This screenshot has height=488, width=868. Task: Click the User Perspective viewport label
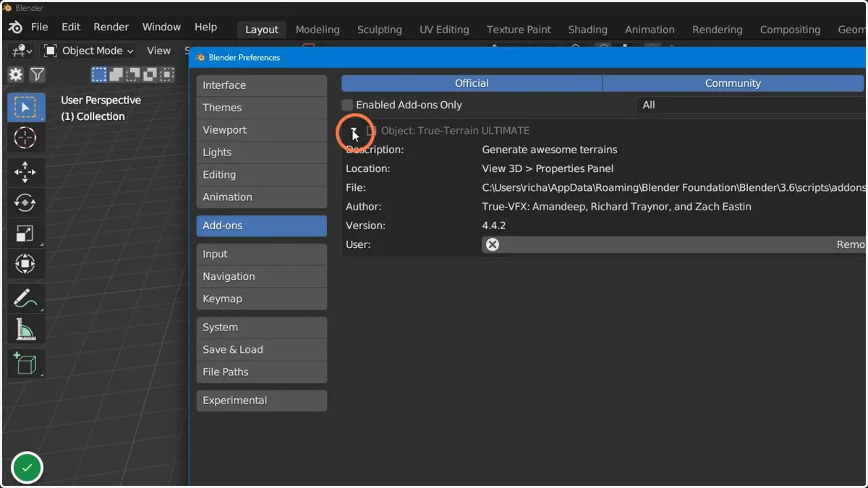pyautogui.click(x=101, y=100)
